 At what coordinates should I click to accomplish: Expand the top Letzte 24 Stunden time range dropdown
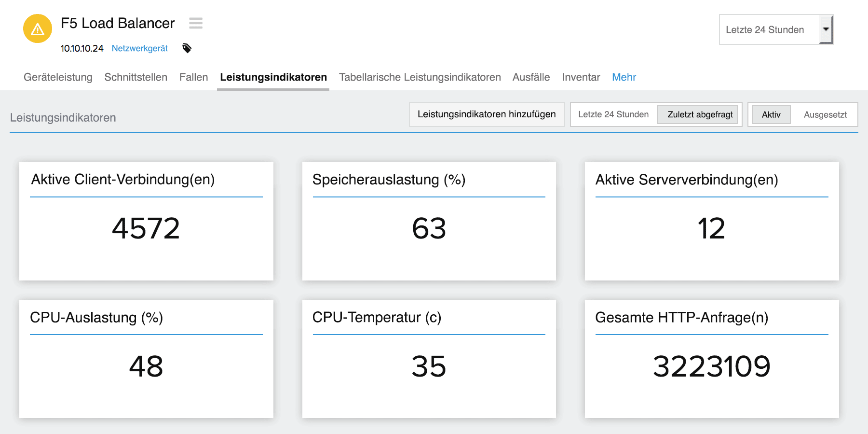(x=776, y=29)
